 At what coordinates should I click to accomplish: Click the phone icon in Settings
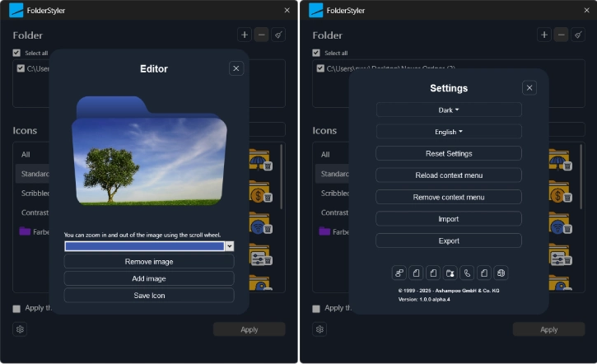pyautogui.click(x=467, y=273)
